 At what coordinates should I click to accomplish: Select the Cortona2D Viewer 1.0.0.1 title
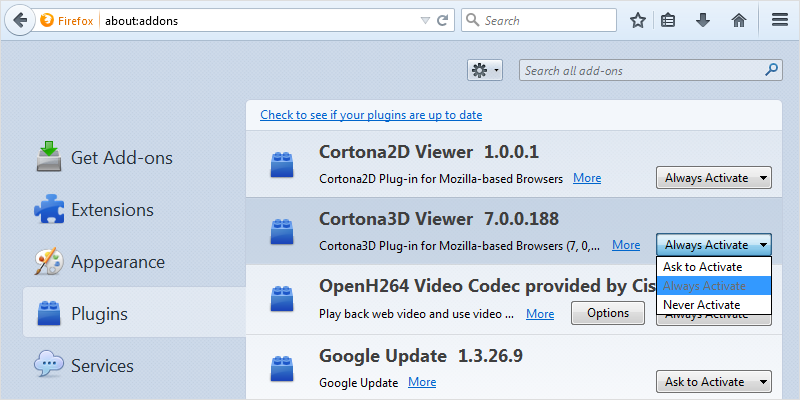[x=429, y=152]
